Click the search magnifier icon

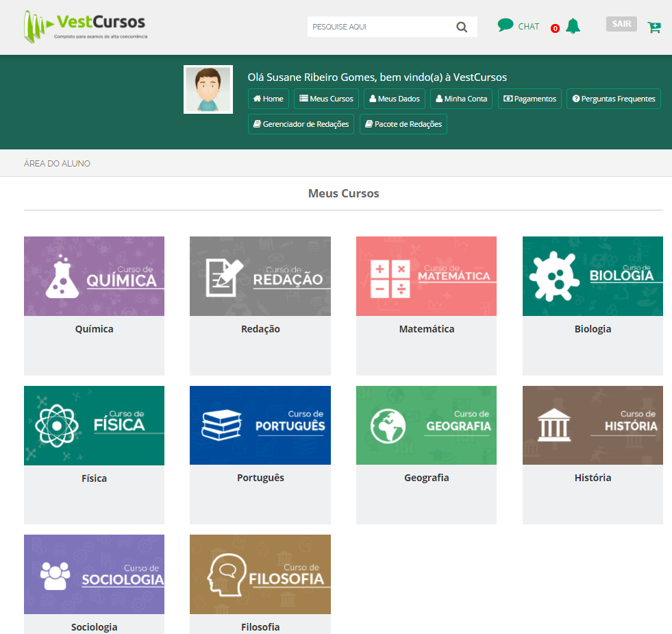click(462, 27)
